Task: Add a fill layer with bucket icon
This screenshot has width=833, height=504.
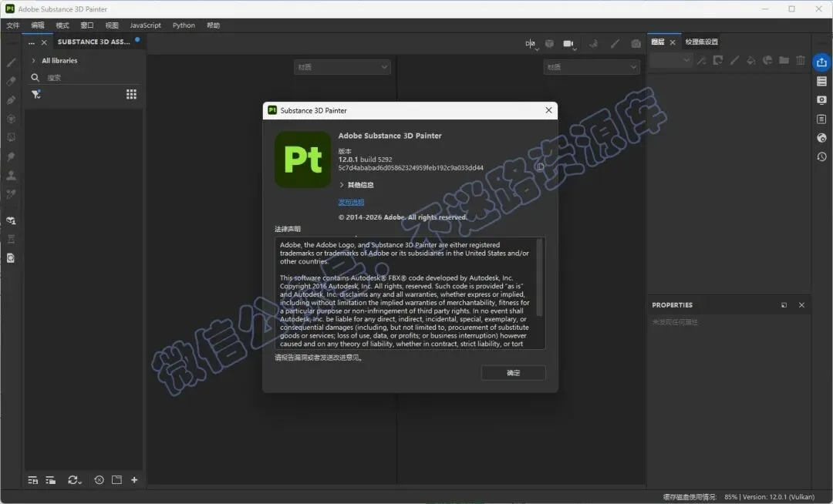Action: click(750, 60)
